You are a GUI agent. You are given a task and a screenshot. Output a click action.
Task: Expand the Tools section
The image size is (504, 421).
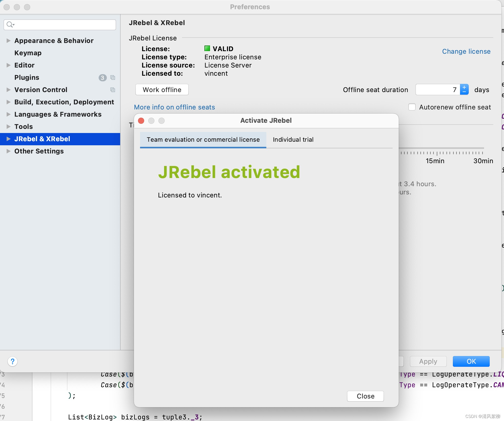pos(8,127)
